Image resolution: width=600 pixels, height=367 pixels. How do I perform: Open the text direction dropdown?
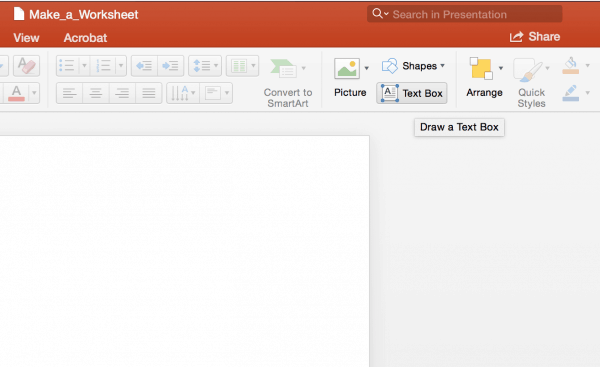(183, 93)
